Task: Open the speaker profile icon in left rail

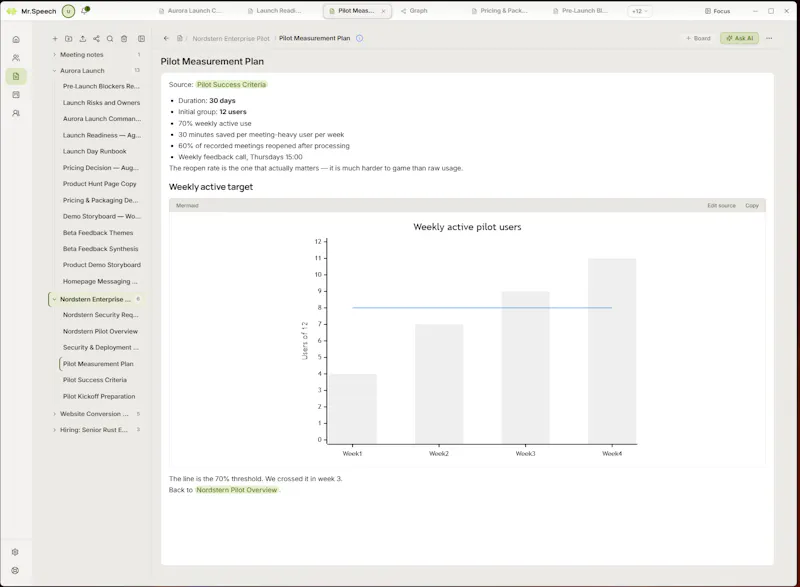Action: click(x=16, y=113)
